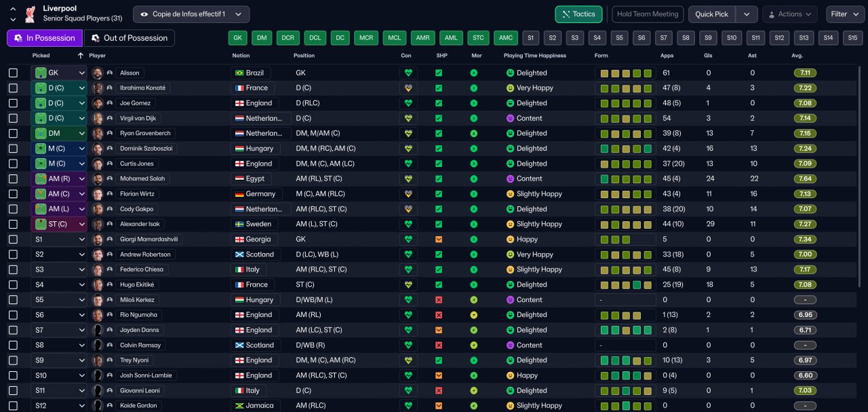
Task: Select the In Possession tab
Action: click(x=45, y=38)
